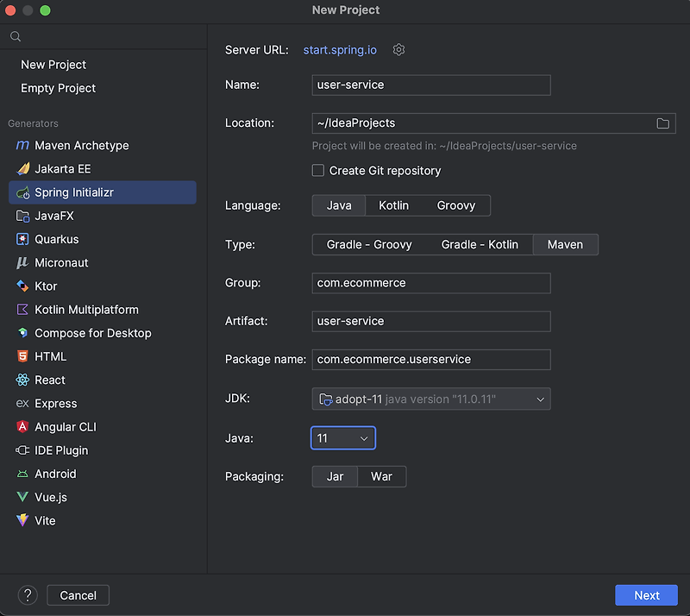Select Empty Project in sidebar
The image size is (690, 616).
(58, 88)
